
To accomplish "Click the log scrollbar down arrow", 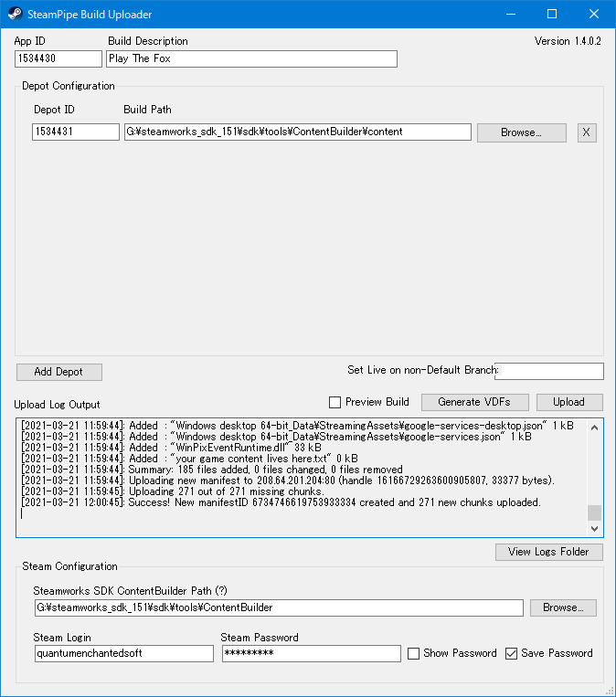I will pyautogui.click(x=595, y=529).
